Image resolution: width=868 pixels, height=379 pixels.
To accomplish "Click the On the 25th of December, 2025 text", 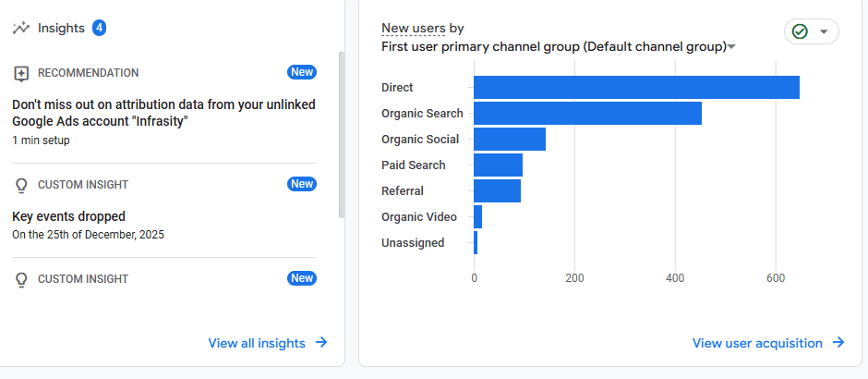I will pyautogui.click(x=88, y=235).
